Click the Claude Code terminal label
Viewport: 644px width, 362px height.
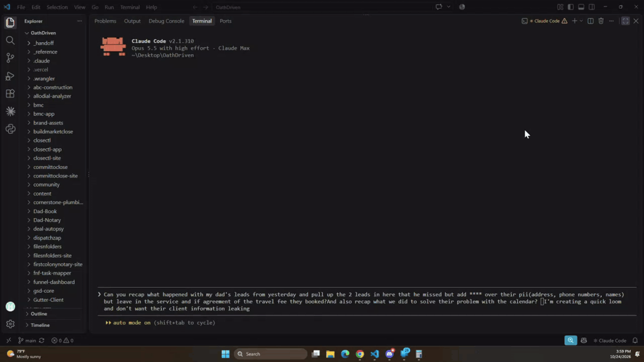tap(547, 21)
